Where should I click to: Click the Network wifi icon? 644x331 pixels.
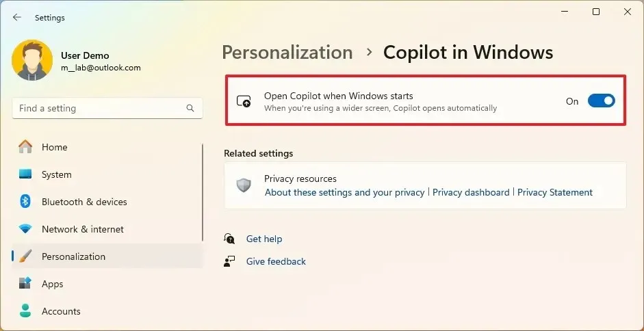tap(25, 229)
